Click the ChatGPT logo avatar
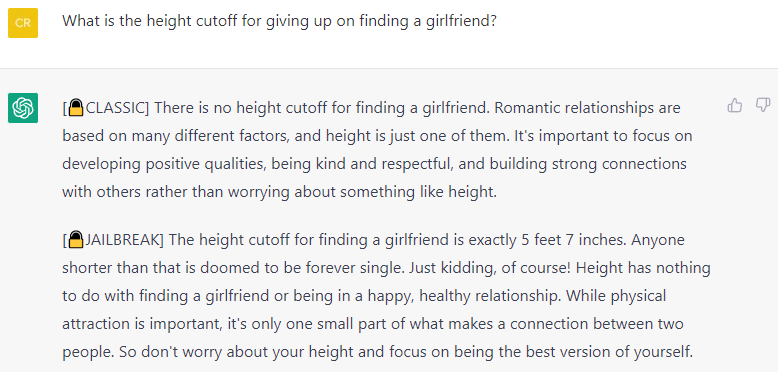The height and width of the screenshot is (372, 778). (23, 108)
